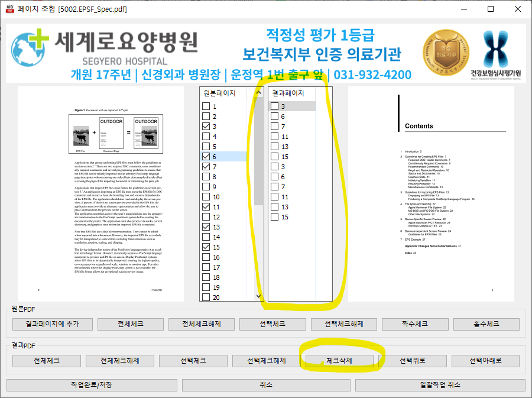
Task: Uncheck page 3 in the 원본페이지 list
Action: [206, 126]
